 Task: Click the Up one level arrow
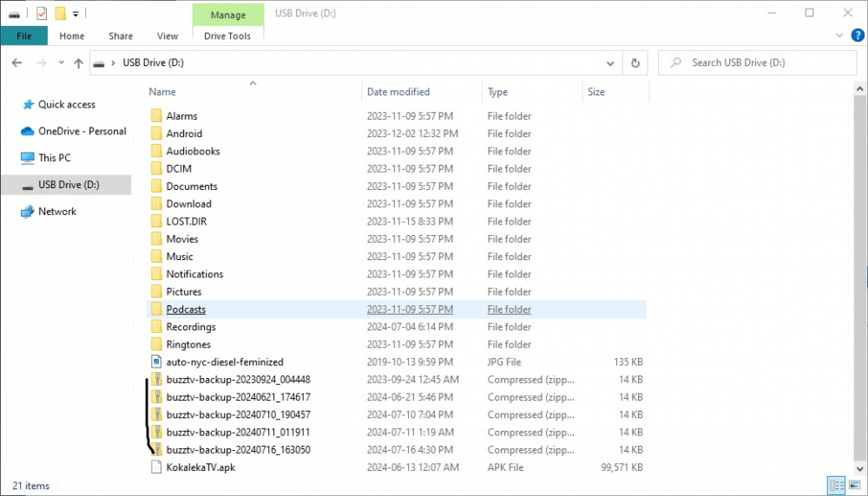tap(79, 63)
